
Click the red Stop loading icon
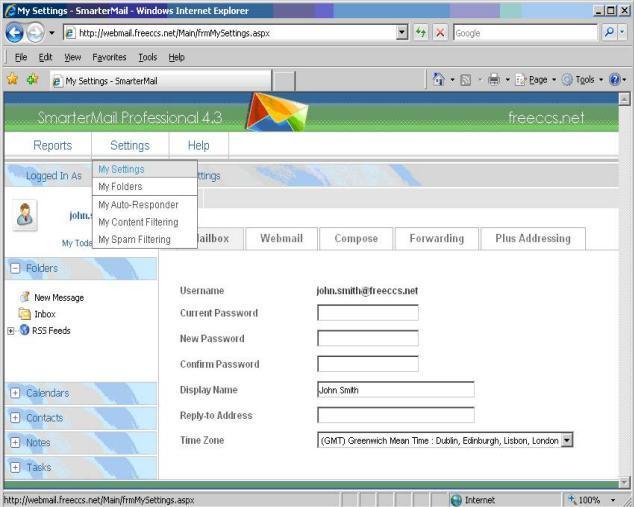[440, 33]
